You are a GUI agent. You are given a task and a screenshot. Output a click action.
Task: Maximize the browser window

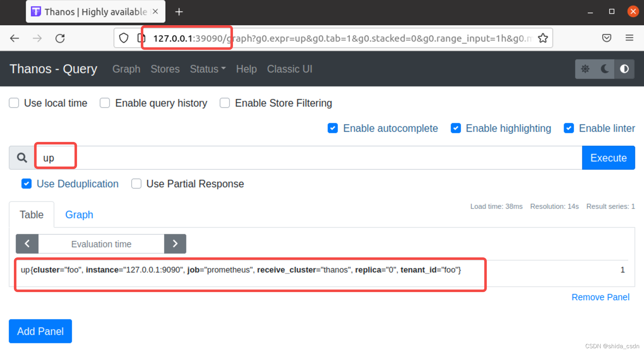click(612, 12)
